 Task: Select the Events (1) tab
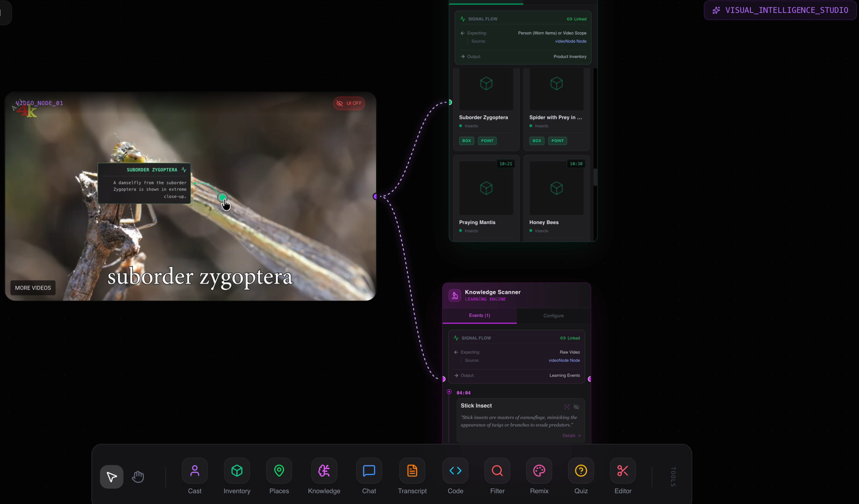click(479, 315)
